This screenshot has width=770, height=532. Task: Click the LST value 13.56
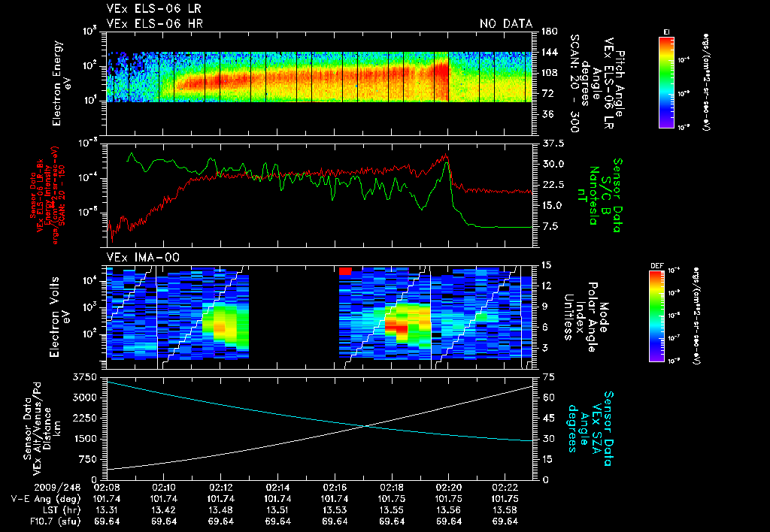coord(448,510)
